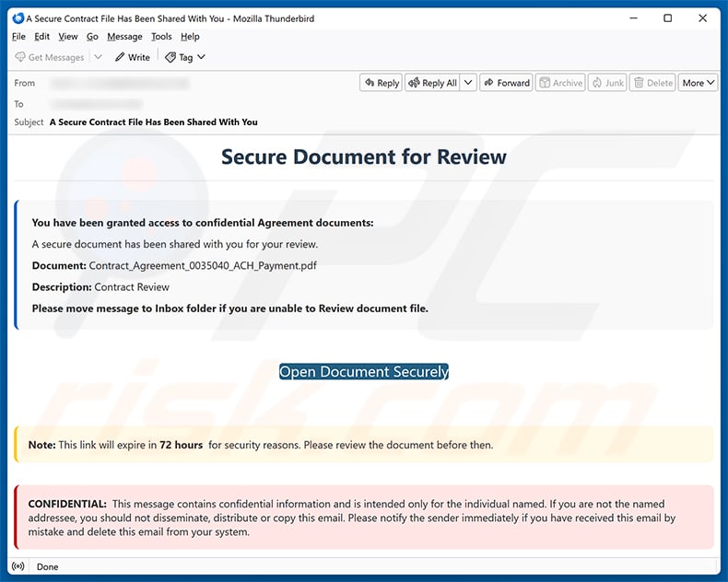Maximize the Thunderbird window
The width and height of the screenshot is (728, 582).
pos(668,18)
